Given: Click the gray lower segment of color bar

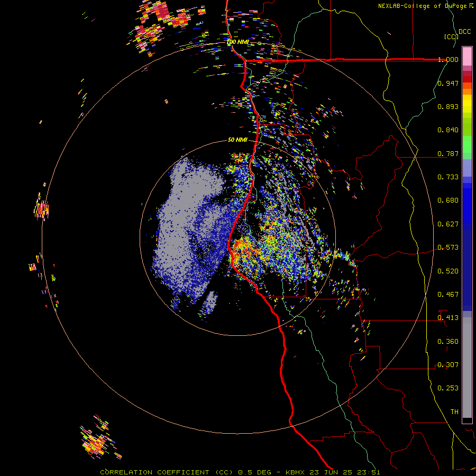Looking at the screenshot, I should [467, 368].
